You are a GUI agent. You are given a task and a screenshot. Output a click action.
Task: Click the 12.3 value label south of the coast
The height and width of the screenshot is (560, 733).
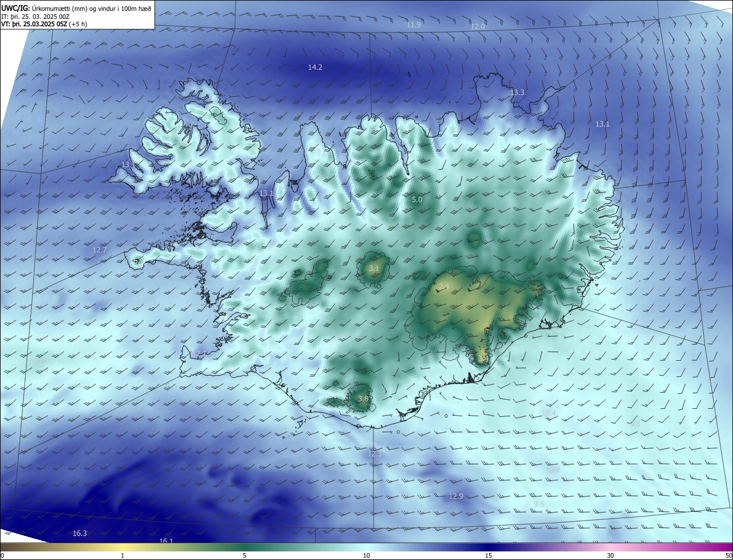[x=374, y=453]
